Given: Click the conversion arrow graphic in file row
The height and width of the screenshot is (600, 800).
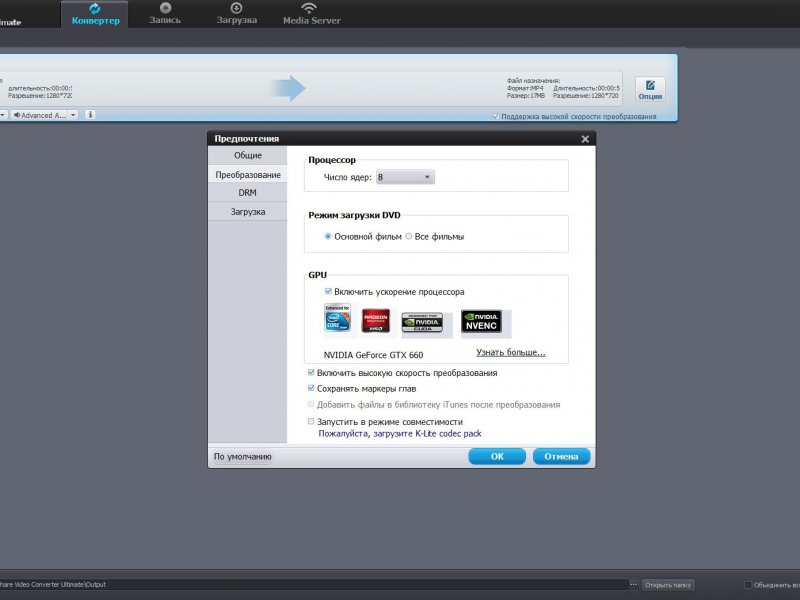Looking at the screenshot, I should 288,88.
